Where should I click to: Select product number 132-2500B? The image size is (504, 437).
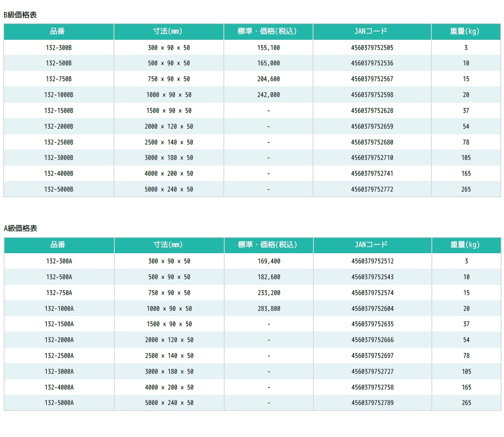point(59,142)
